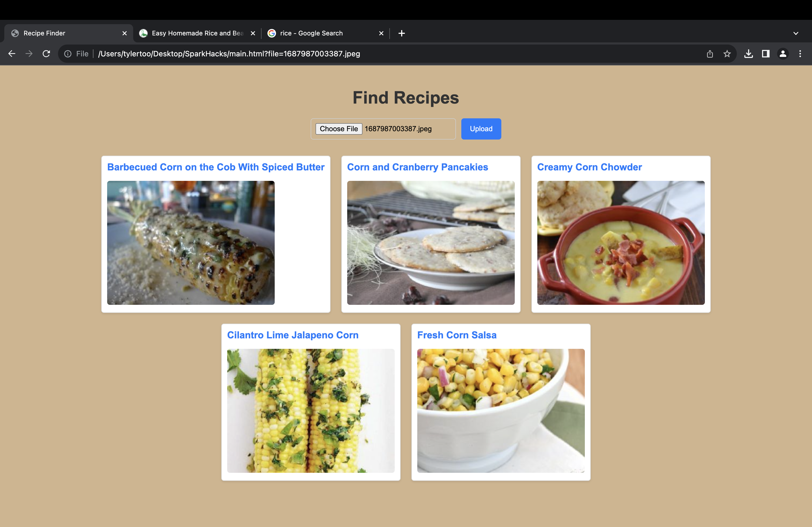Switch to rice - Google Search tab
Image resolution: width=812 pixels, height=527 pixels.
click(x=311, y=33)
